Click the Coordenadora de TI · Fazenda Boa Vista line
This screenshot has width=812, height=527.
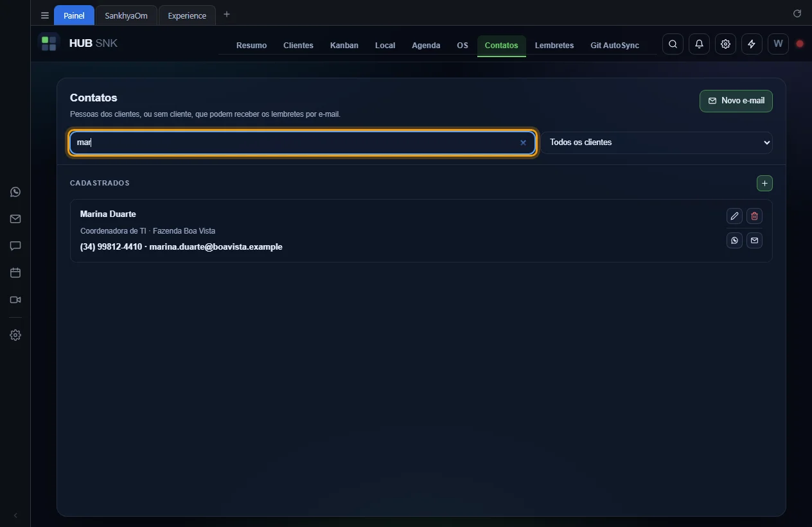point(148,230)
